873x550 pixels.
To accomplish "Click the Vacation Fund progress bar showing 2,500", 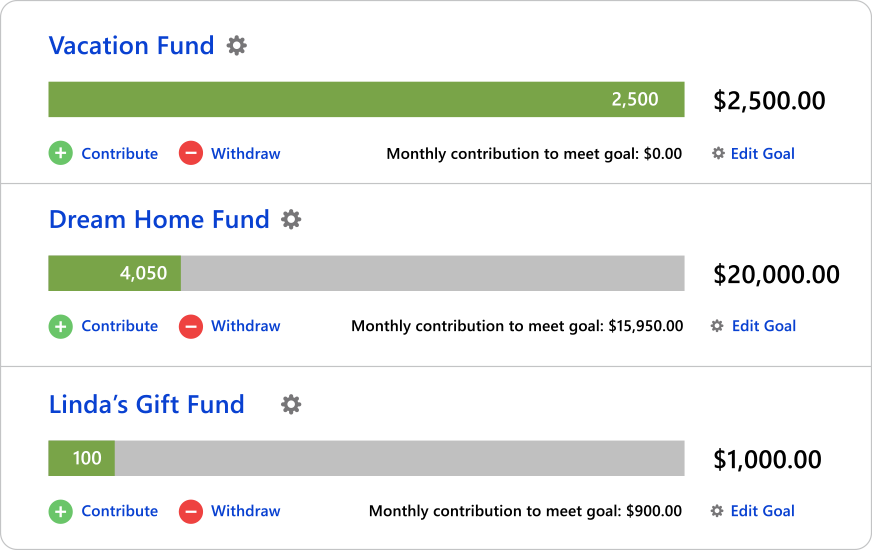I will (x=366, y=99).
